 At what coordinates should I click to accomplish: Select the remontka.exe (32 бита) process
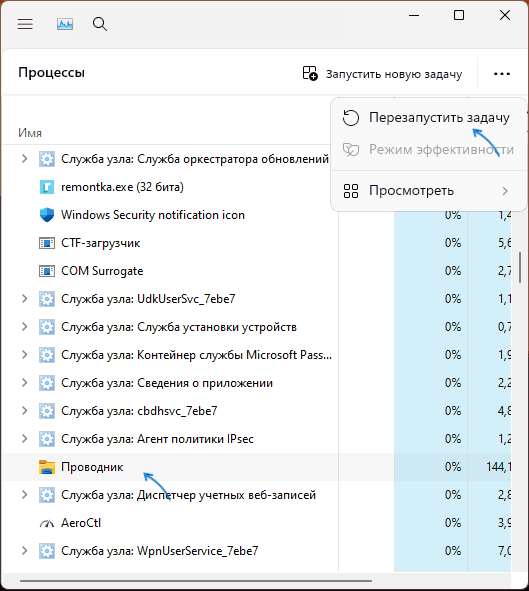click(122, 187)
